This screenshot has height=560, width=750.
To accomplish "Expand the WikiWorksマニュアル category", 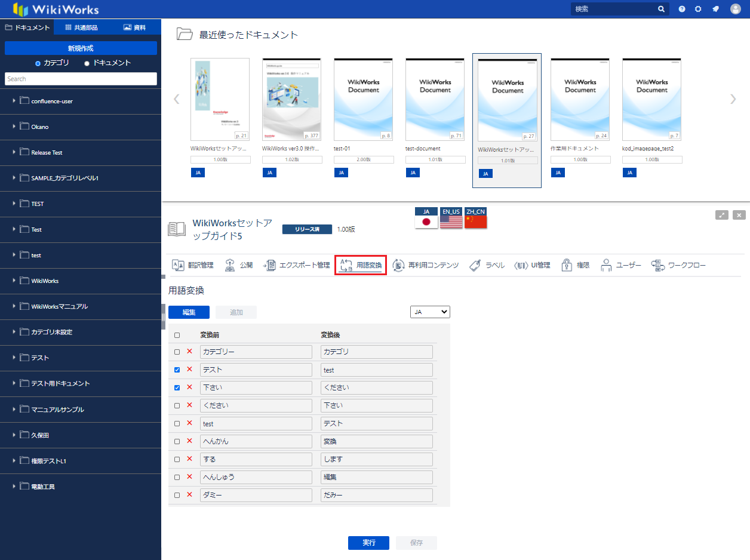I will click(14, 306).
